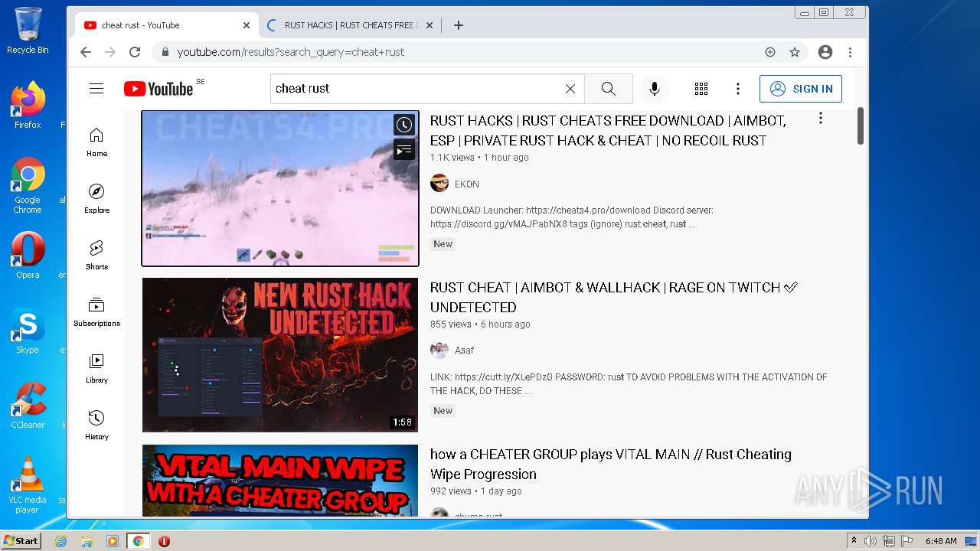Open the 'NEW RUST HACK UNDETECTED' thumbnail
The image size is (980, 551).
coord(280,355)
